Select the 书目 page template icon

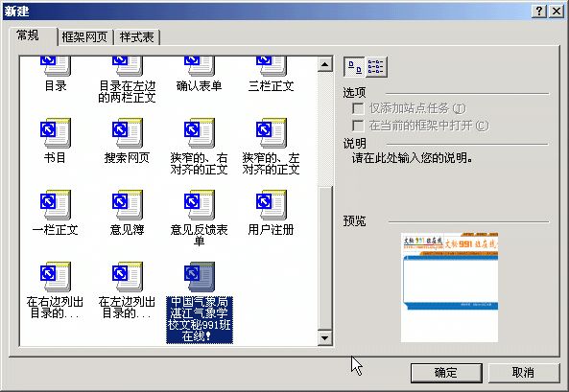55,133
